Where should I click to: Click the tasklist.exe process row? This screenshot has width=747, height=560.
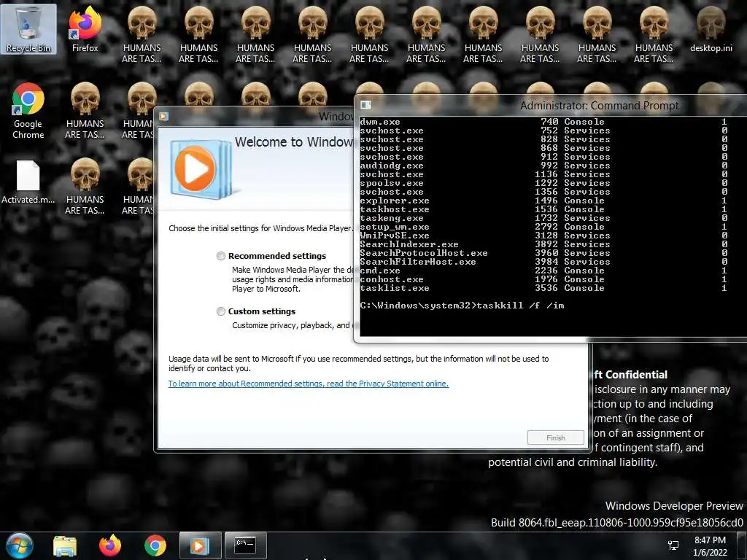pos(543,289)
